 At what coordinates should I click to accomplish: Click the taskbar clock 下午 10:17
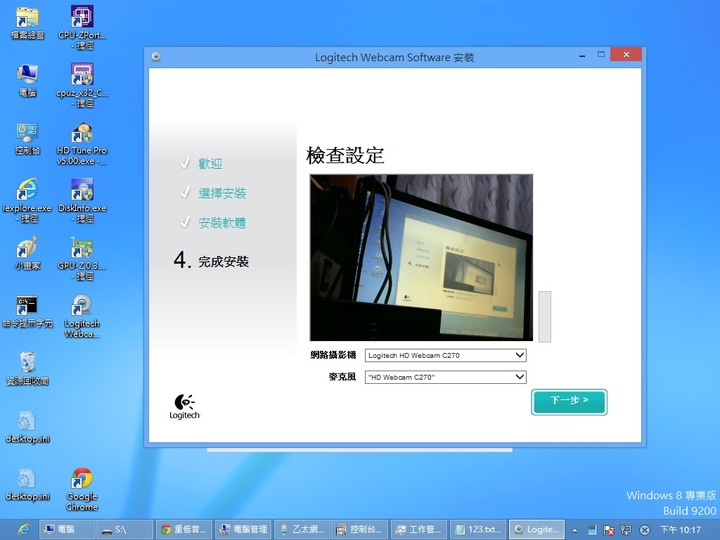tap(681, 530)
